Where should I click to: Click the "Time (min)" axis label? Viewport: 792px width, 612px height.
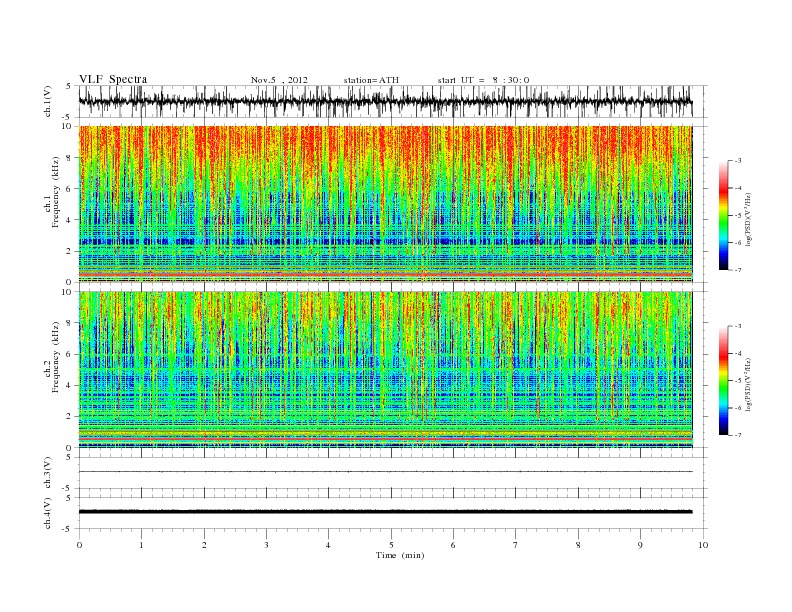pos(400,555)
